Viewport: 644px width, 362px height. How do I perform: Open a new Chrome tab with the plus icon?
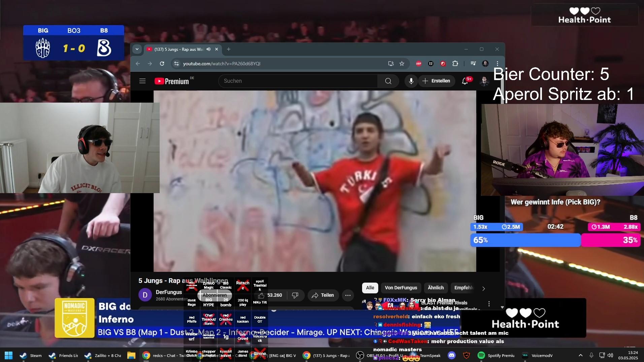[229, 49]
